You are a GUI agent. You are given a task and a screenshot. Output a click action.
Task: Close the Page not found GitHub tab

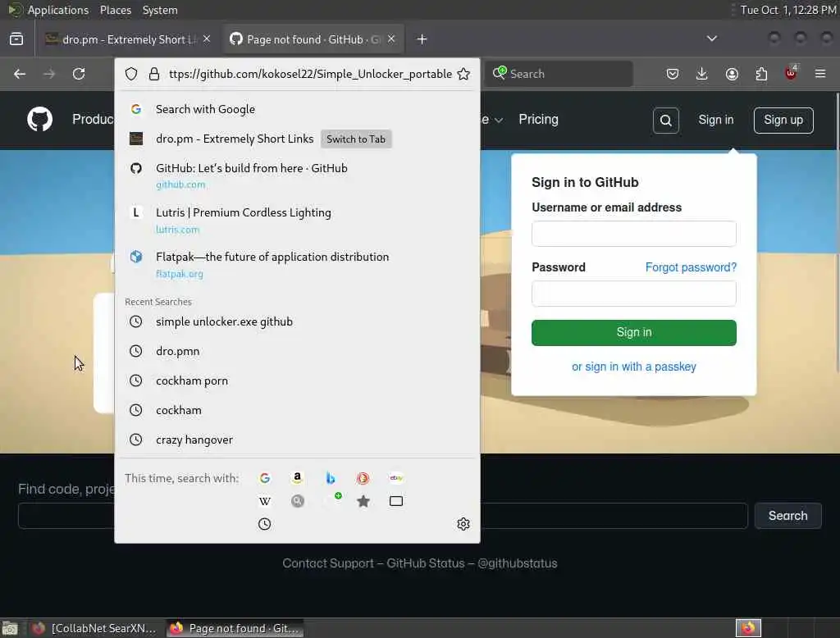[x=391, y=39]
